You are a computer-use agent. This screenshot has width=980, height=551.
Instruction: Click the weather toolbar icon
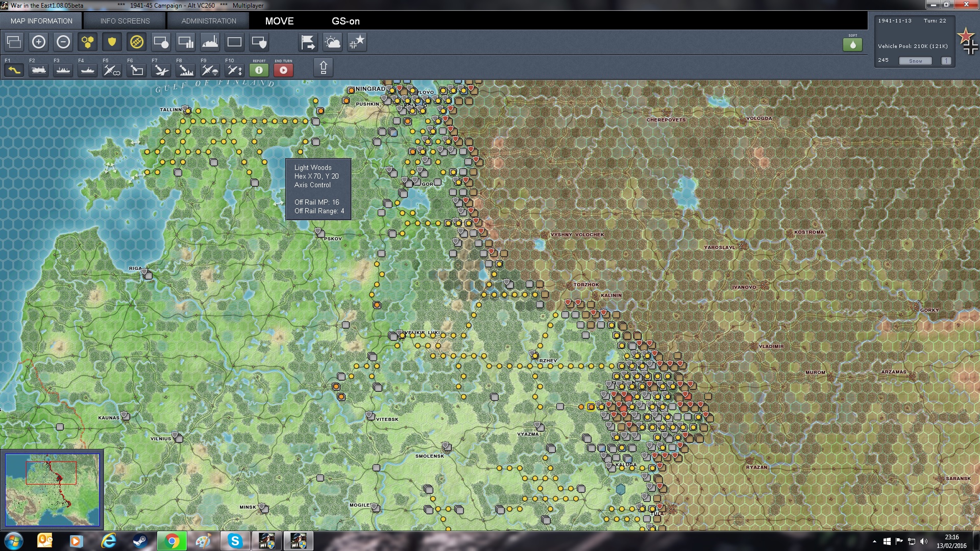332,42
